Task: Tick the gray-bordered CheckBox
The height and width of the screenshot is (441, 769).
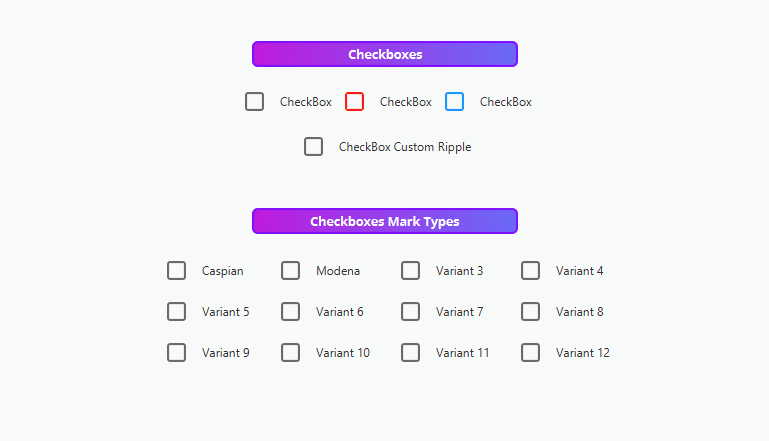Action: click(x=255, y=102)
